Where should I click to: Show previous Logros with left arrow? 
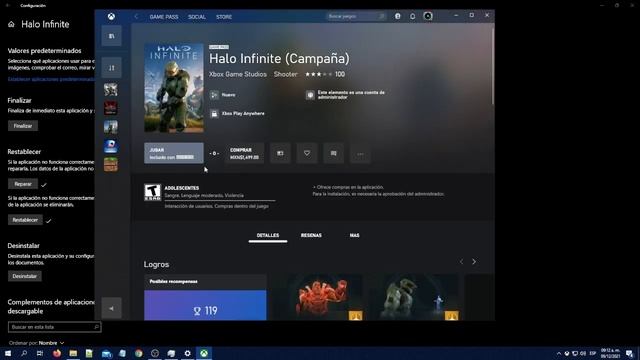click(x=461, y=262)
